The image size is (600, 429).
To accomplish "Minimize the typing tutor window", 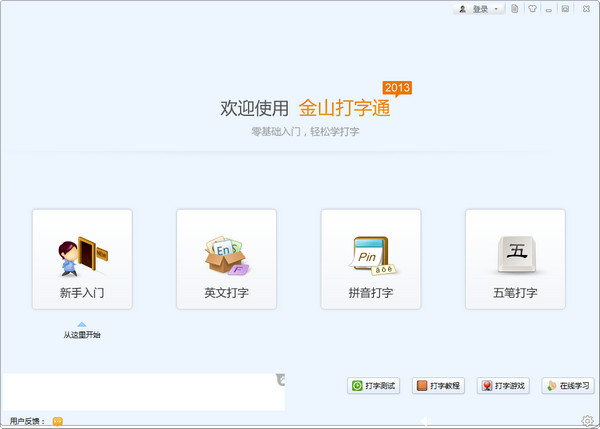I will point(549,9).
